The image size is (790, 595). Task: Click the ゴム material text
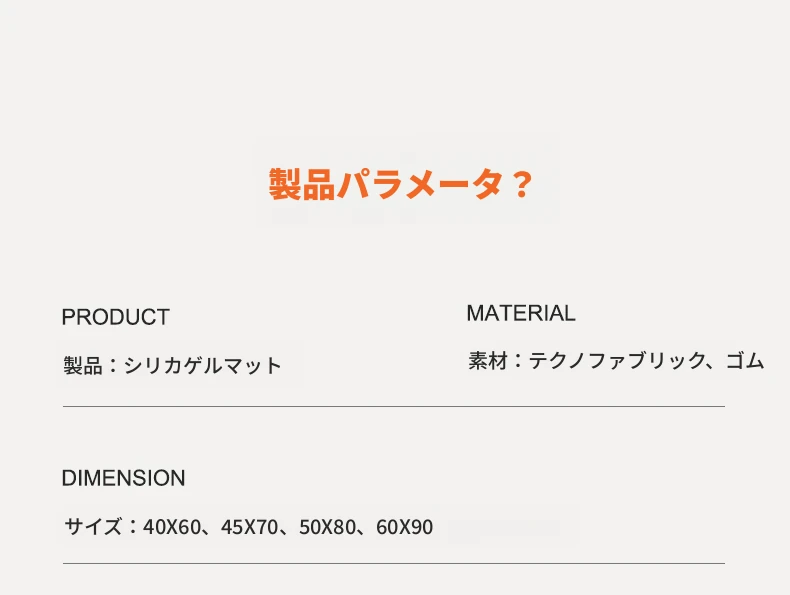click(745, 361)
